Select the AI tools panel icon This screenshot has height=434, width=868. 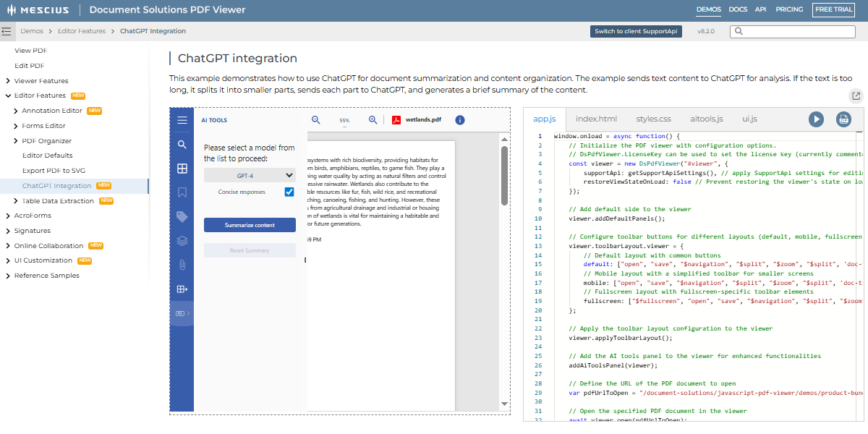click(x=182, y=313)
